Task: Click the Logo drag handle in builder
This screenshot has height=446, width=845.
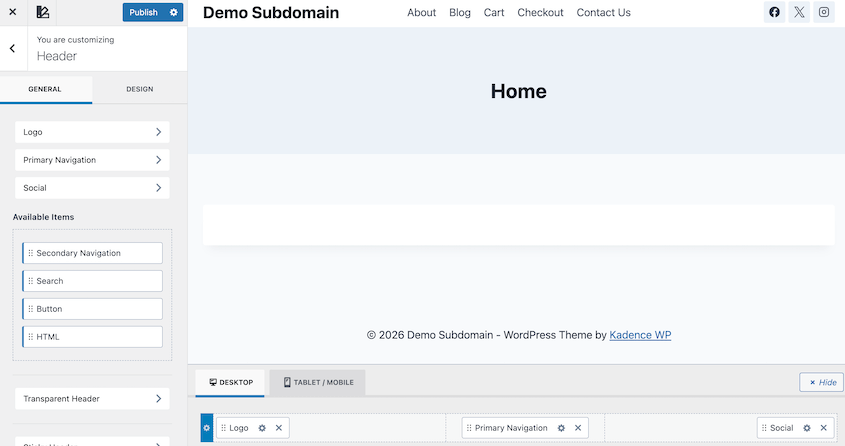Action: pos(223,428)
